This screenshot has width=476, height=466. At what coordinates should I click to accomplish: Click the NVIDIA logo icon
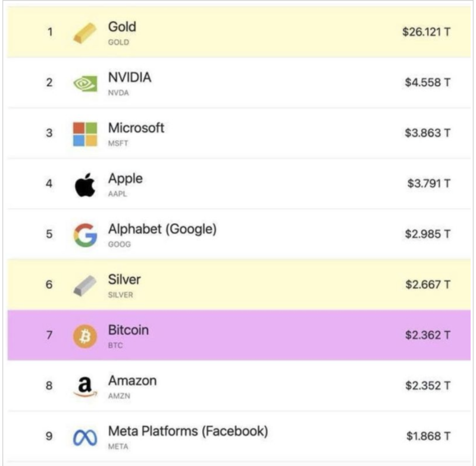coord(84,83)
